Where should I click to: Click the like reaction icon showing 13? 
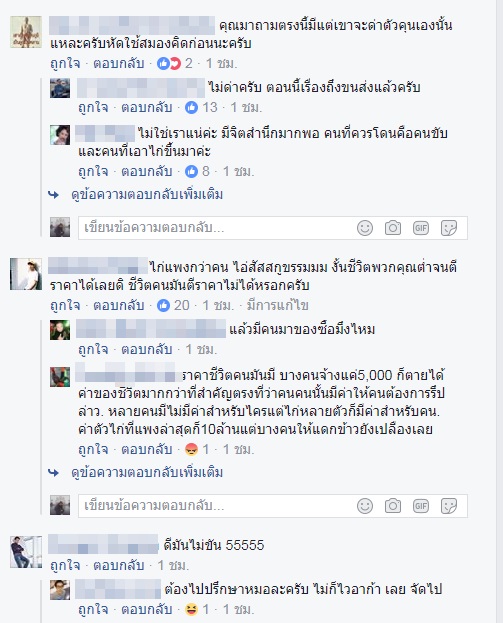pos(192,107)
